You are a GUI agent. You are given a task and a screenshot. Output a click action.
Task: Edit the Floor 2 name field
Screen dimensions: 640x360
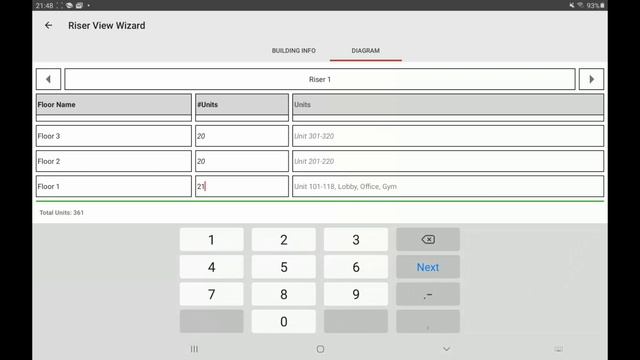point(113,161)
